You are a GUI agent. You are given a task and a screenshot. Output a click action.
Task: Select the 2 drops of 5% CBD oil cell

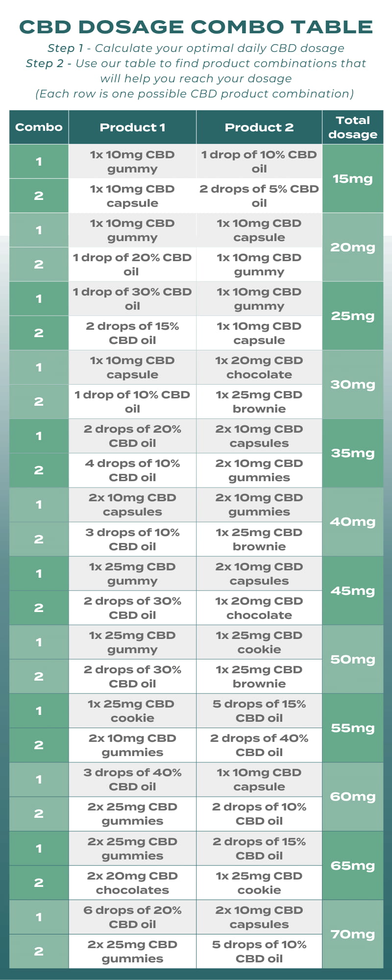tap(259, 196)
